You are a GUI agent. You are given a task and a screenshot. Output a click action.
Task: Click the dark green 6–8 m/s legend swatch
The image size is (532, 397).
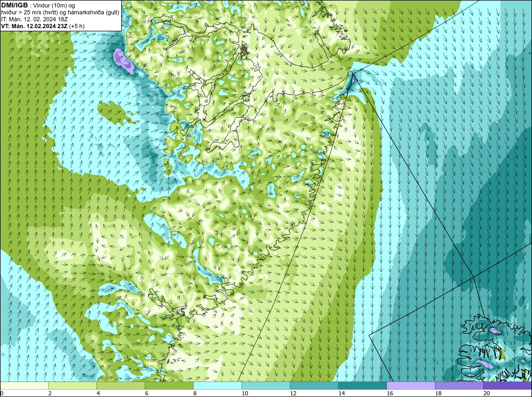(169, 385)
